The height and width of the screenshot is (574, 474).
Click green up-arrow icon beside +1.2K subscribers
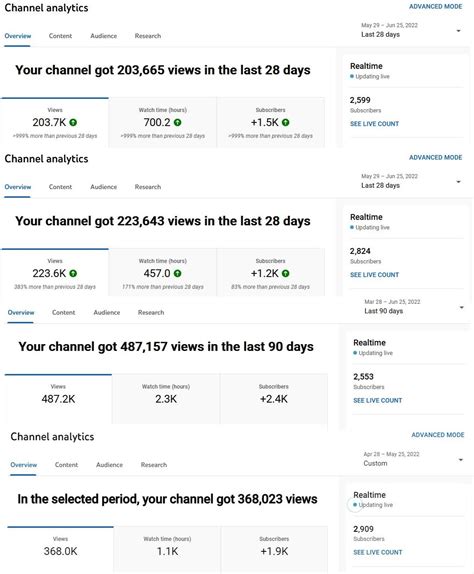tap(285, 273)
